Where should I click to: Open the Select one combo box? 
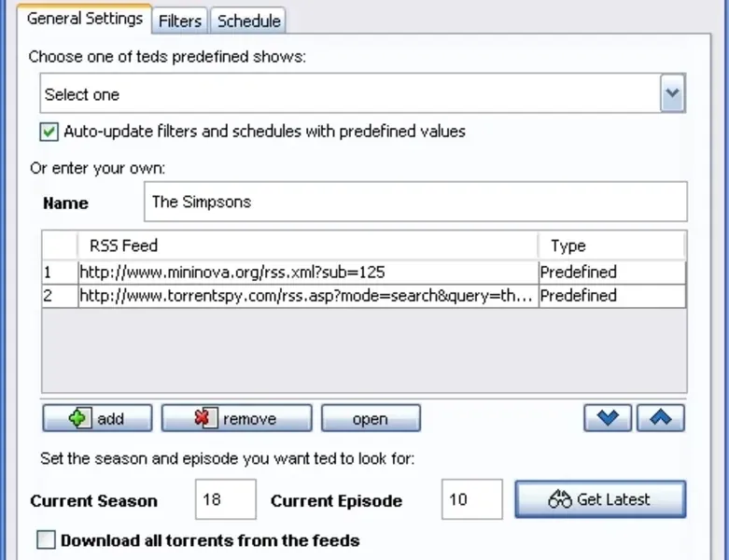363,93
